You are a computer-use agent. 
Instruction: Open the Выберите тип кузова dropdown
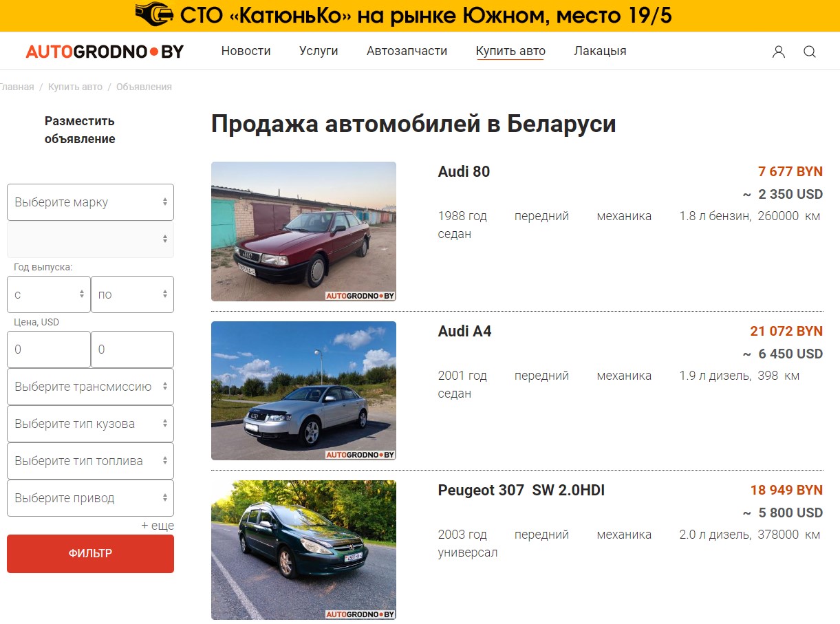[x=90, y=424]
